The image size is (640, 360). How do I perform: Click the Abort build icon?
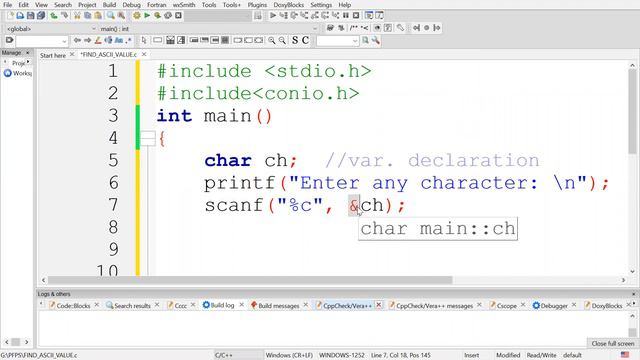click(x=178, y=16)
